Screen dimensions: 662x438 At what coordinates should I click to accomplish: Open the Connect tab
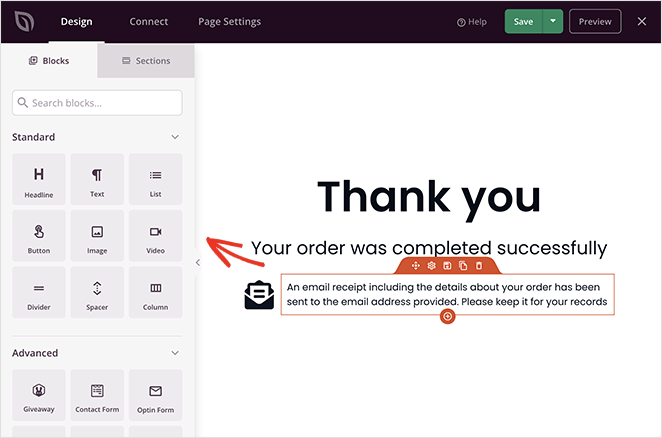coord(149,22)
